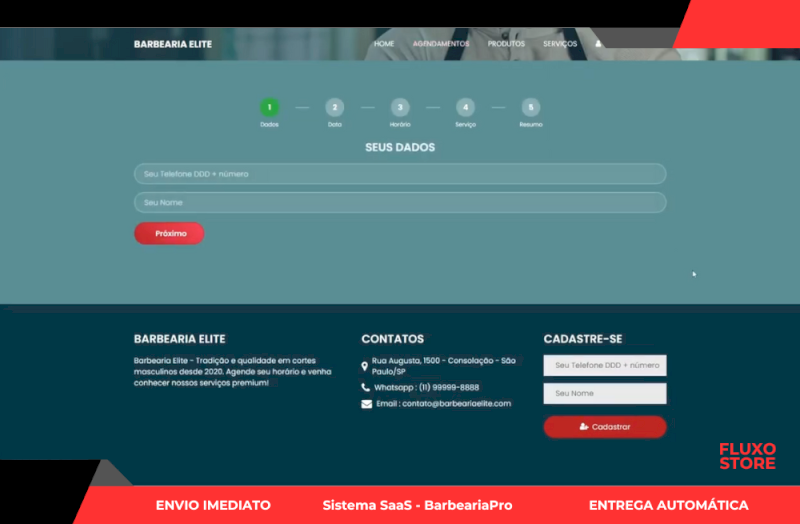Click the footer BARBEARIA ELITE heading
This screenshot has width=800, height=524.
point(180,339)
